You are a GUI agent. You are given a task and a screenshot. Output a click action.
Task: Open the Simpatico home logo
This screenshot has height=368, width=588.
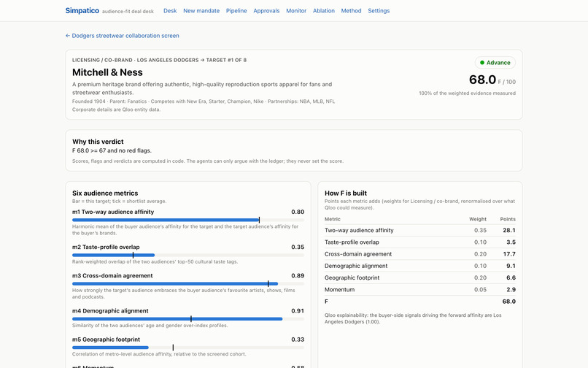tap(82, 10)
